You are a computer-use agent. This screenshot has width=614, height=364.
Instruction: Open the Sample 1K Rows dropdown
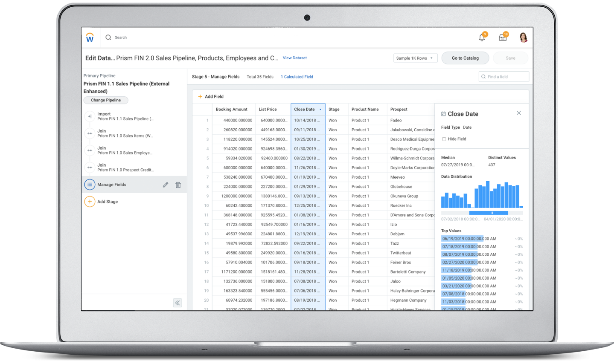(415, 58)
